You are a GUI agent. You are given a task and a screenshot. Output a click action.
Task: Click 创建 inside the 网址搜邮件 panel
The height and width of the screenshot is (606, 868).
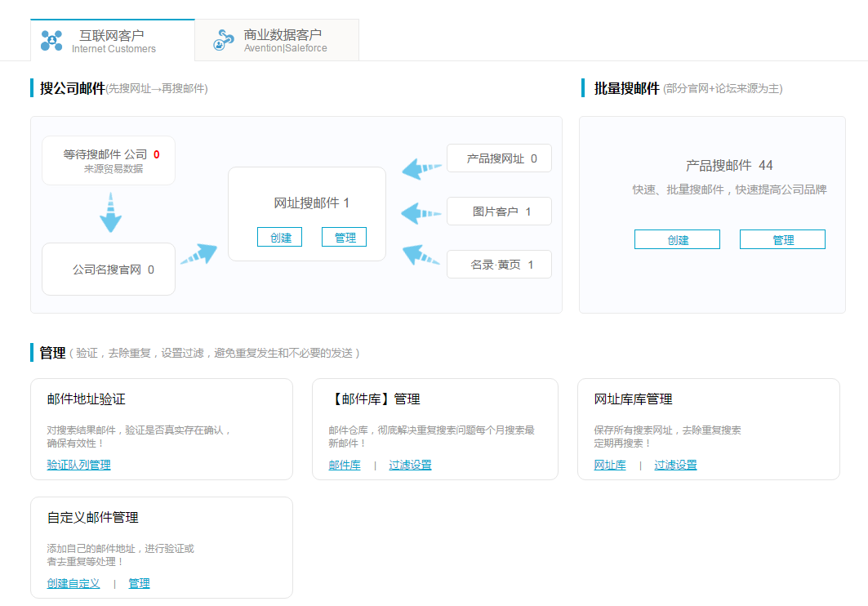point(280,236)
